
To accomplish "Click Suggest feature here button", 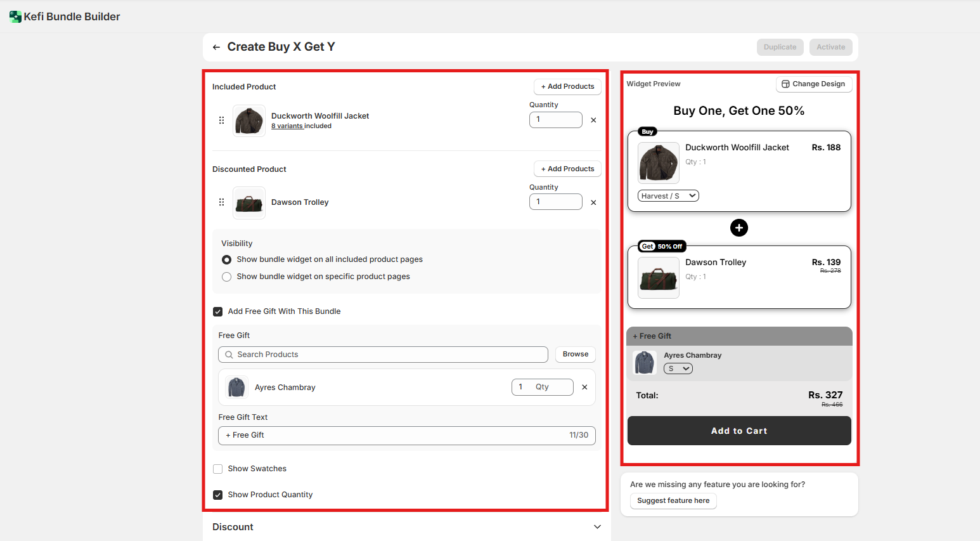I will point(673,500).
